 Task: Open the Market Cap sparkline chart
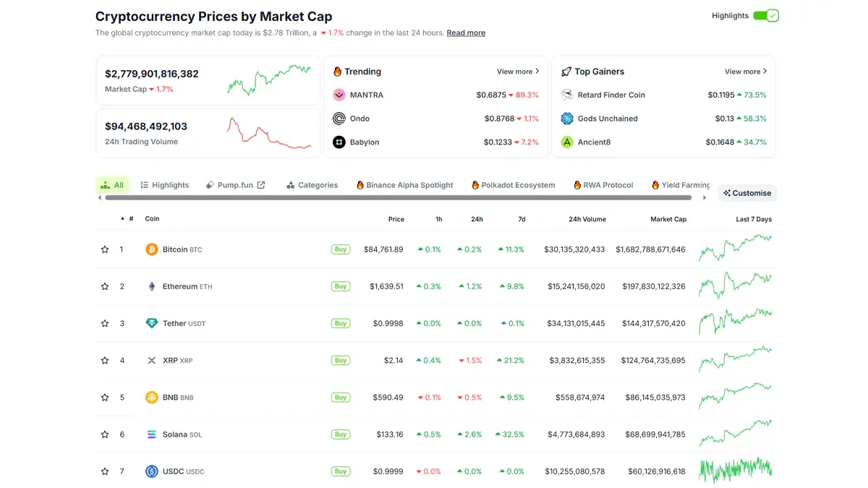(x=269, y=80)
